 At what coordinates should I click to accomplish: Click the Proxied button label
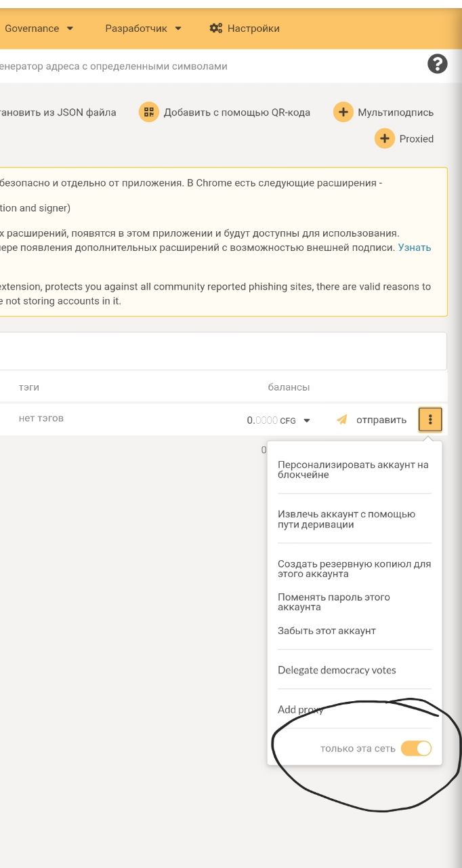[x=416, y=138]
